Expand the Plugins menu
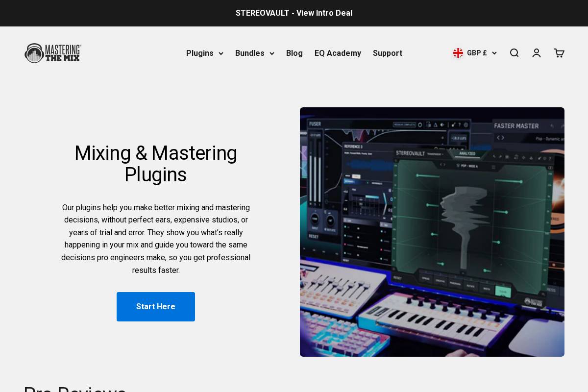The image size is (588, 392). pyautogui.click(x=205, y=53)
